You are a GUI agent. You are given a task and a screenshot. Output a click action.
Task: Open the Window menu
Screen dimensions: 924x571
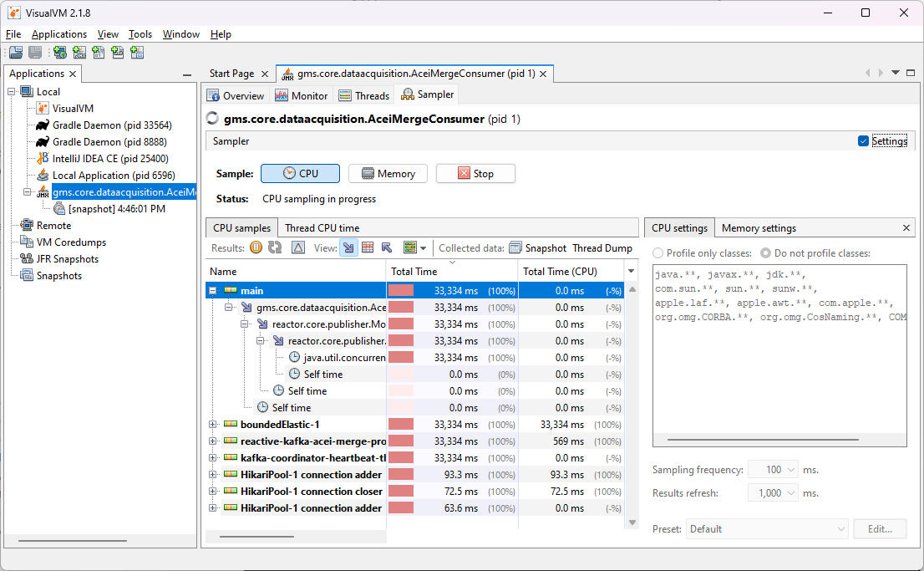pyautogui.click(x=181, y=34)
